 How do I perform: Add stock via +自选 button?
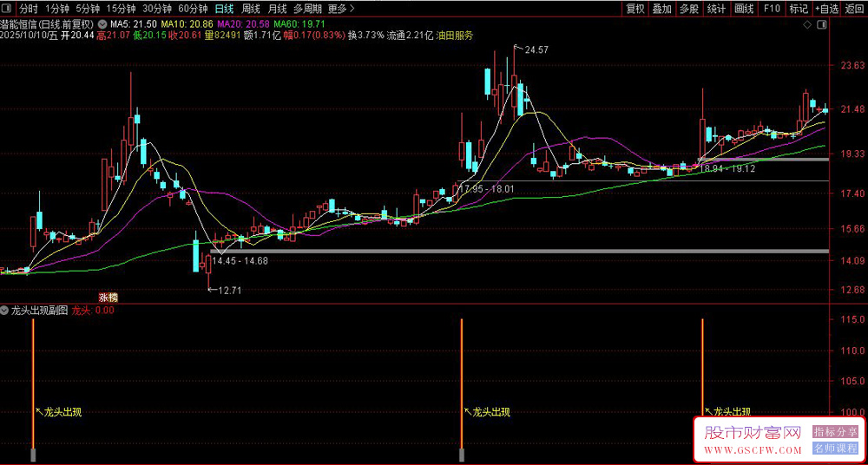click(x=826, y=9)
